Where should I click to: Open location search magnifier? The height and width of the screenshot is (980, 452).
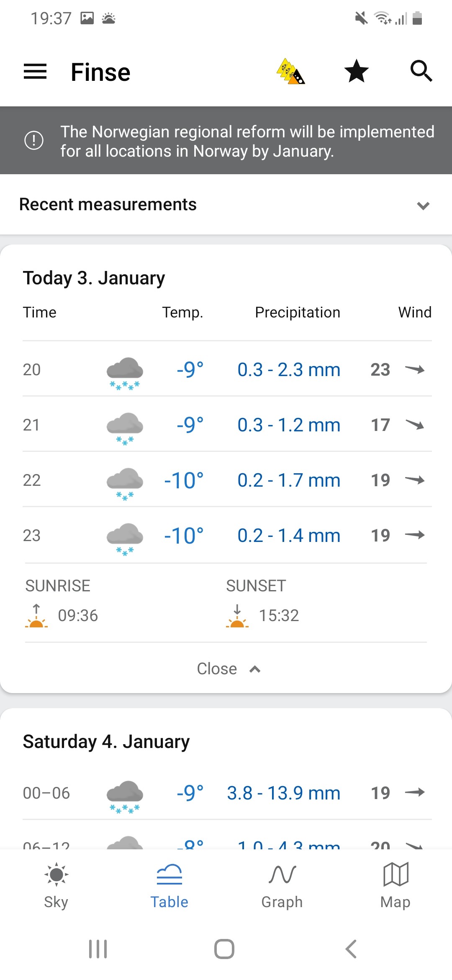click(421, 71)
